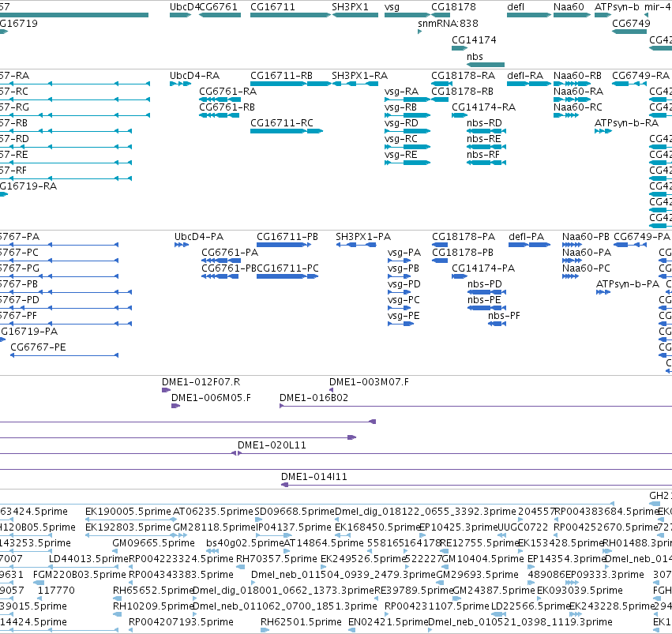Click the ATPsyn-b-PA protein label
The height and width of the screenshot is (634, 672).
click(628, 284)
